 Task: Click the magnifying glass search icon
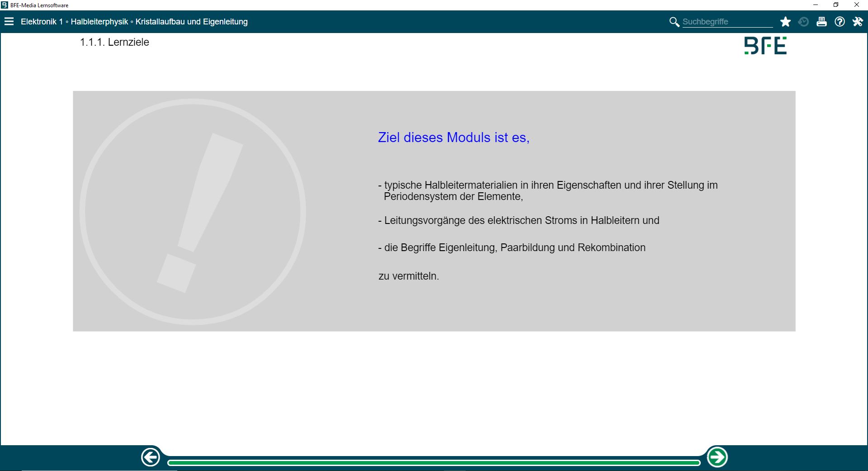[x=674, y=22]
